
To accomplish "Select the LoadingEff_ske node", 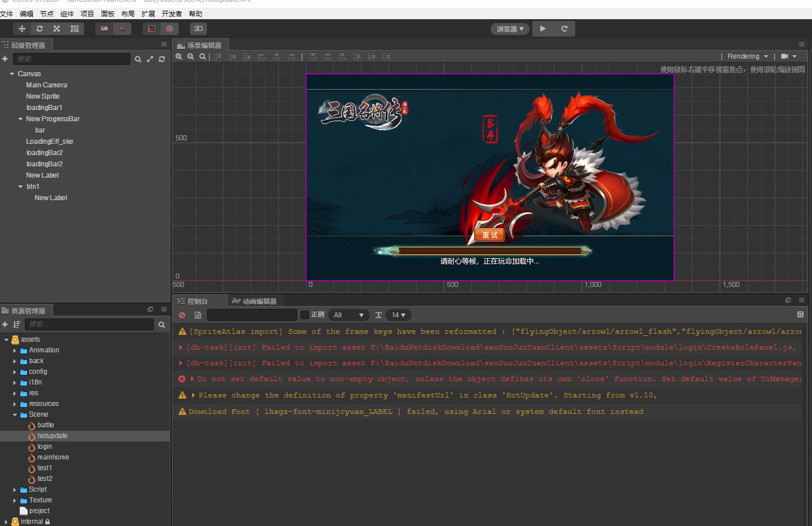I will coord(49,142).
